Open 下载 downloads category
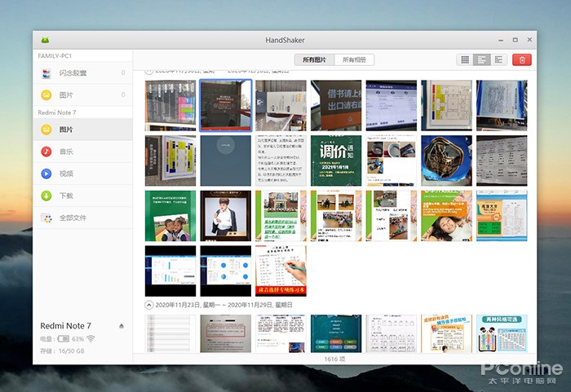 tap(67, 196)
